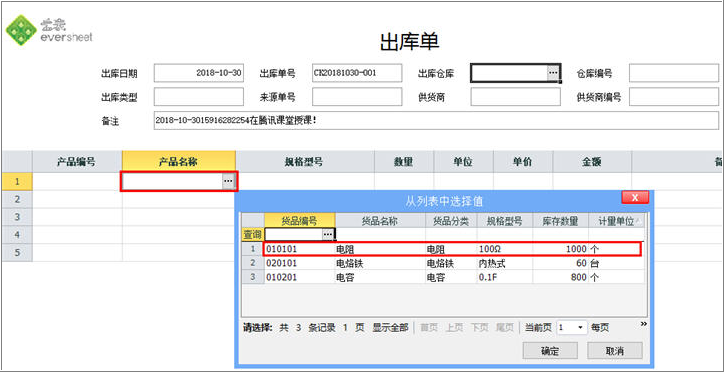Click the 内热式 specification cell

pyautogui.click(x=505, y=263)
